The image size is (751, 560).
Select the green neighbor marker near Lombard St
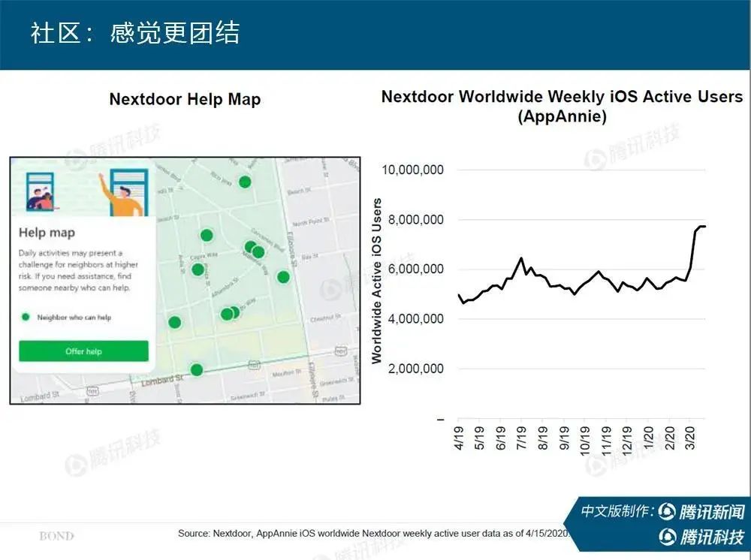pyautogui.click(x=197, y=370)
